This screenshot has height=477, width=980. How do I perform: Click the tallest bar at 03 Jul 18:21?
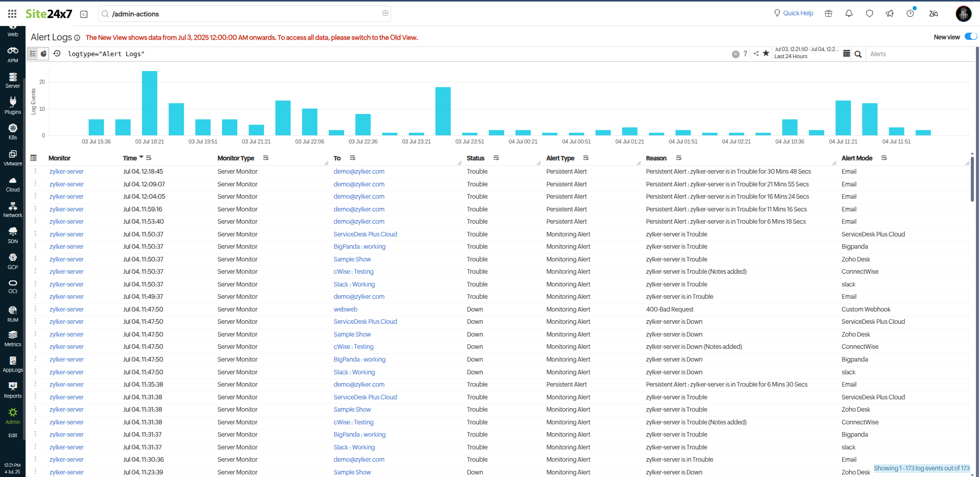coord(150,103)
